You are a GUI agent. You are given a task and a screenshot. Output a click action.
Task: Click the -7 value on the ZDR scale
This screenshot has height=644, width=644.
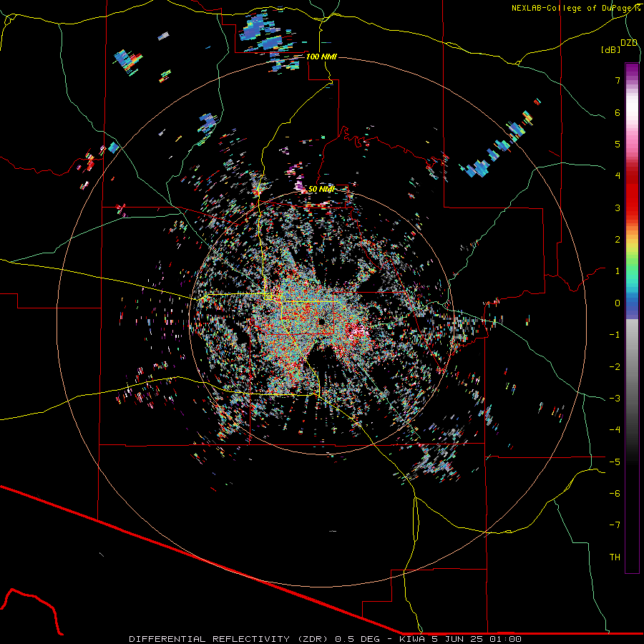click(615, 525)
